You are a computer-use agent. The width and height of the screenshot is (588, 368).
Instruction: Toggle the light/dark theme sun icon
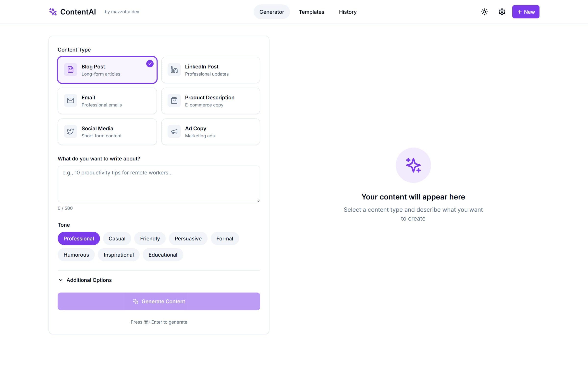[484, 12]
